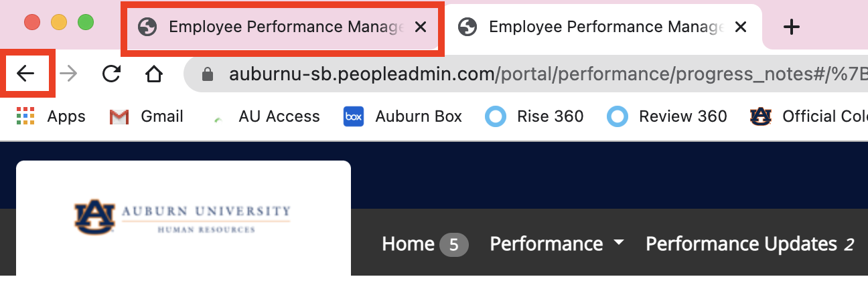
Task: Click the browser back arrow
Action: pos(25,74)
